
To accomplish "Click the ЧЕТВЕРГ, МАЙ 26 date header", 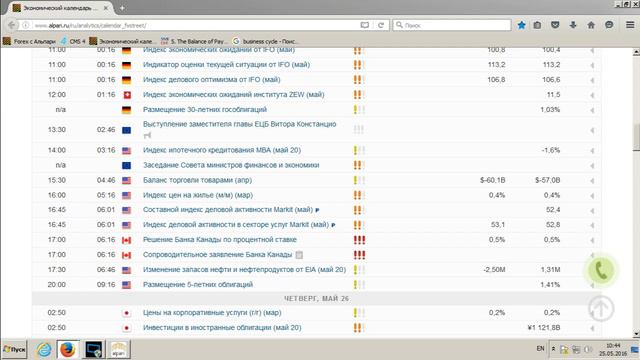I will (x=316, y=299).
